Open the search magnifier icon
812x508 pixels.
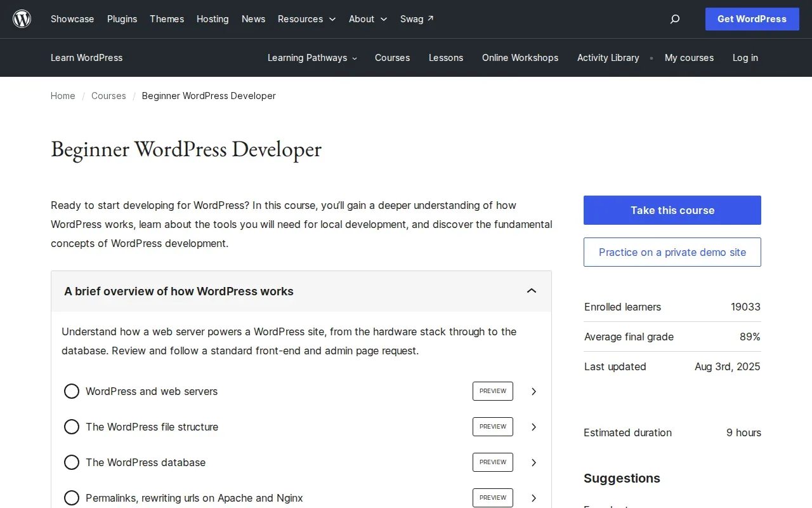coord(675,19)
